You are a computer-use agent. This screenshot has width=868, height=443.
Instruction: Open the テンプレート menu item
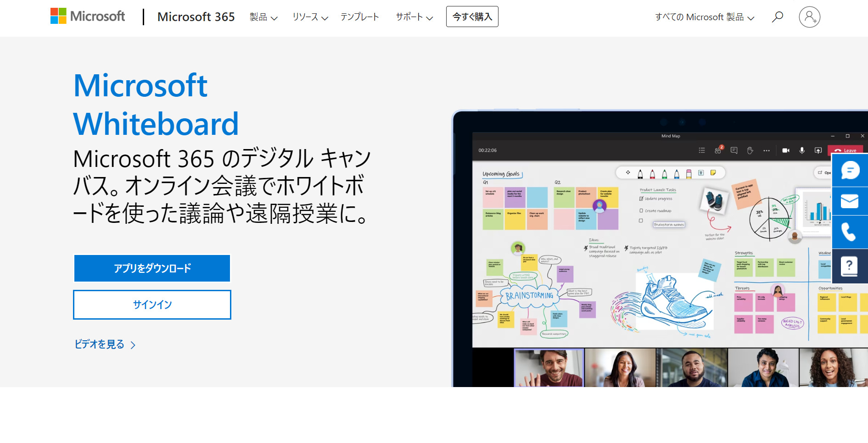[x=360, y=17]
